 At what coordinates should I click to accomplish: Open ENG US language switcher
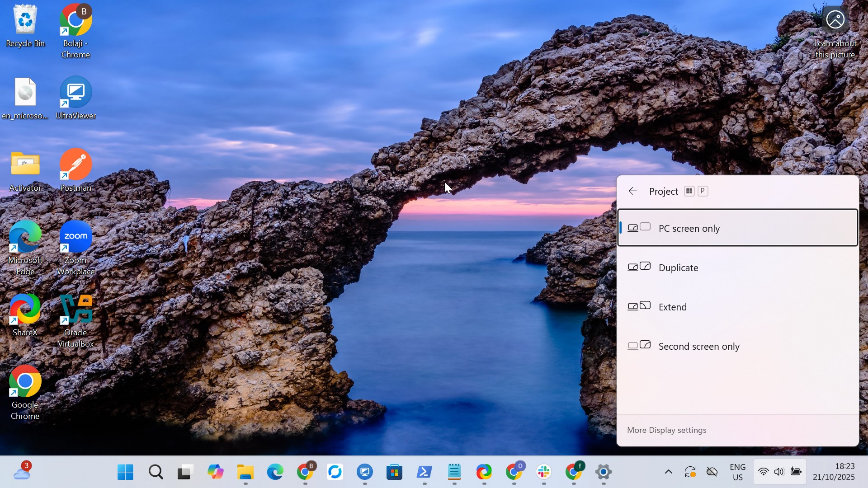click(x=737, y=472)
